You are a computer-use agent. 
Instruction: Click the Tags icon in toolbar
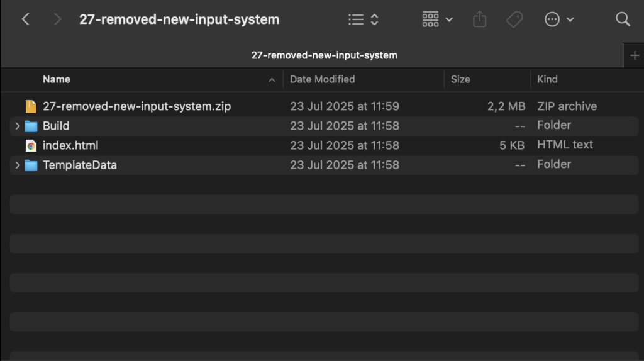[514, 19]
